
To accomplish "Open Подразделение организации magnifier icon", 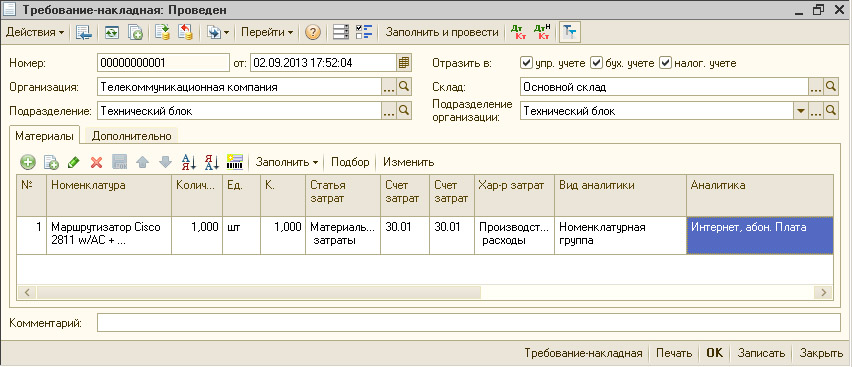I will 831,111.
